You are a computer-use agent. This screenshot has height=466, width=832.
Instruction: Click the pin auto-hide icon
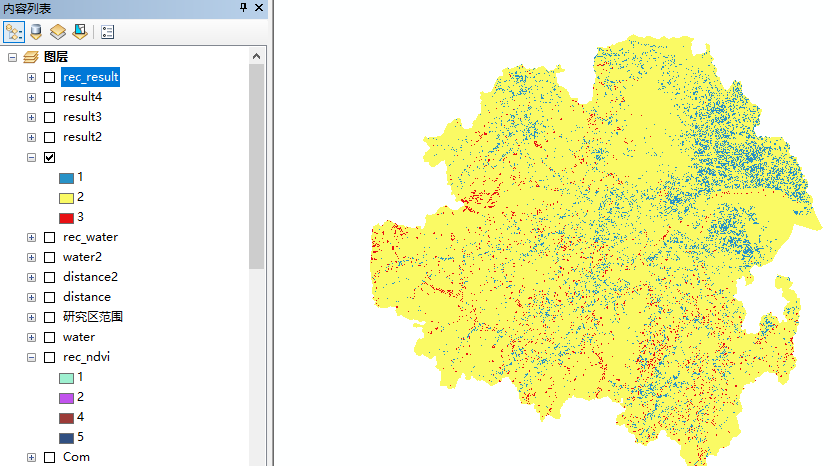[x=243, y=7]
